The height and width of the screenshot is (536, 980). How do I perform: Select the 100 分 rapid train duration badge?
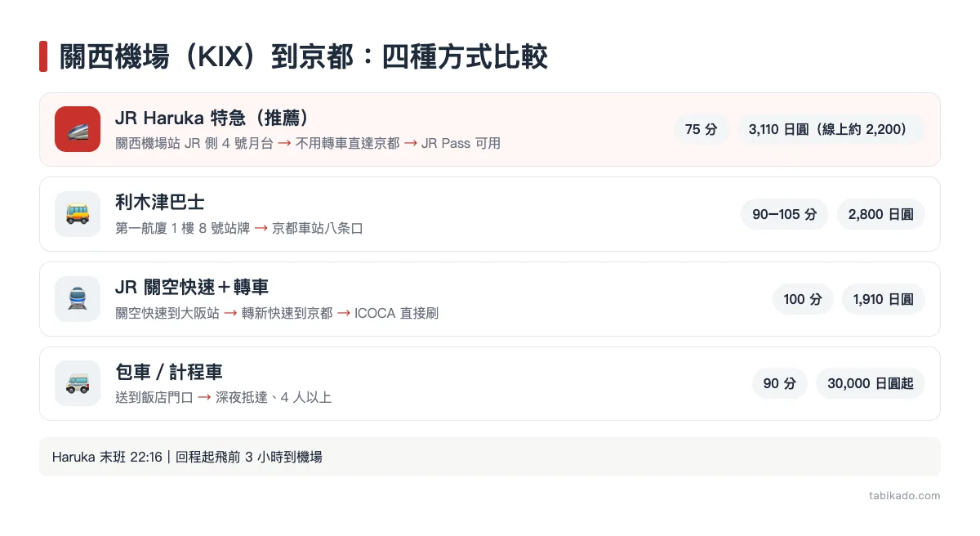point(803,299)
